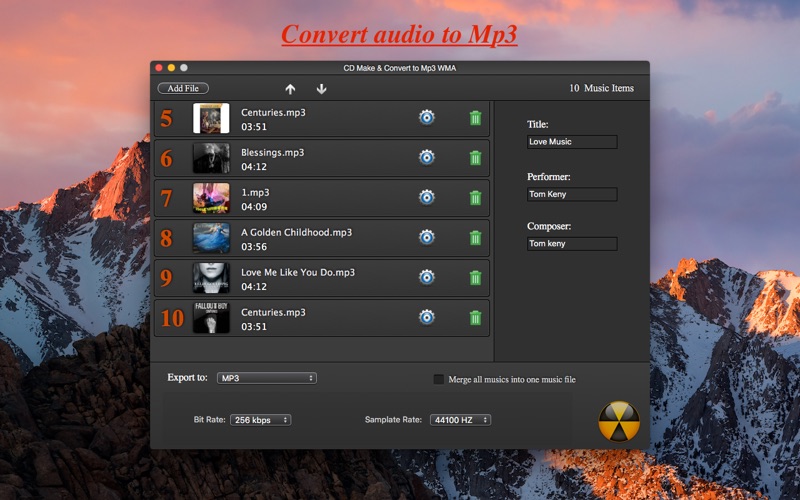Open settings gear for A Golden Childhood.mp3

(427, 237)
